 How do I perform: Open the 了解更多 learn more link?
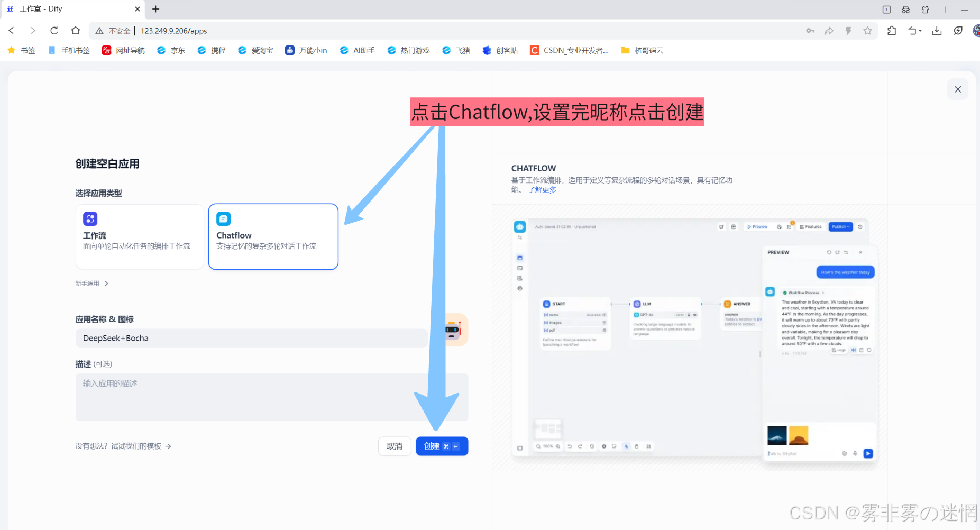(x=542, y=190)
